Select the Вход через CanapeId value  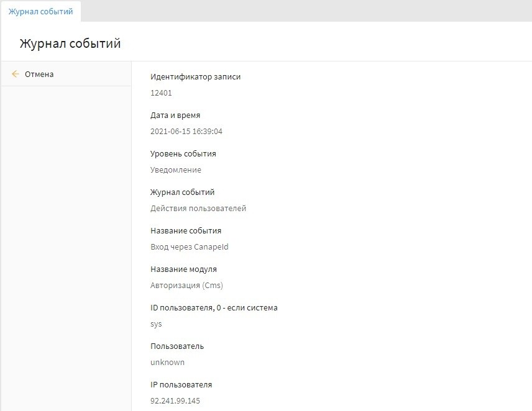click(190, 247)
